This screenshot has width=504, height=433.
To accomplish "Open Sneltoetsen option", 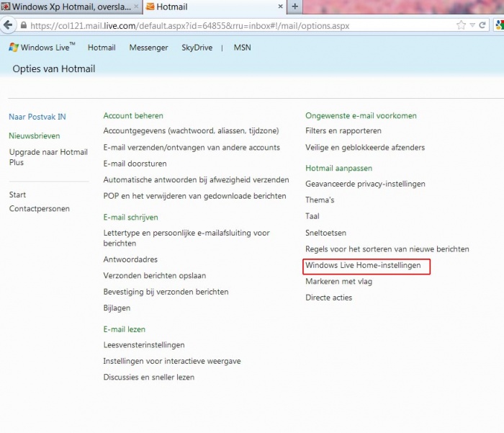I will 325,233.
